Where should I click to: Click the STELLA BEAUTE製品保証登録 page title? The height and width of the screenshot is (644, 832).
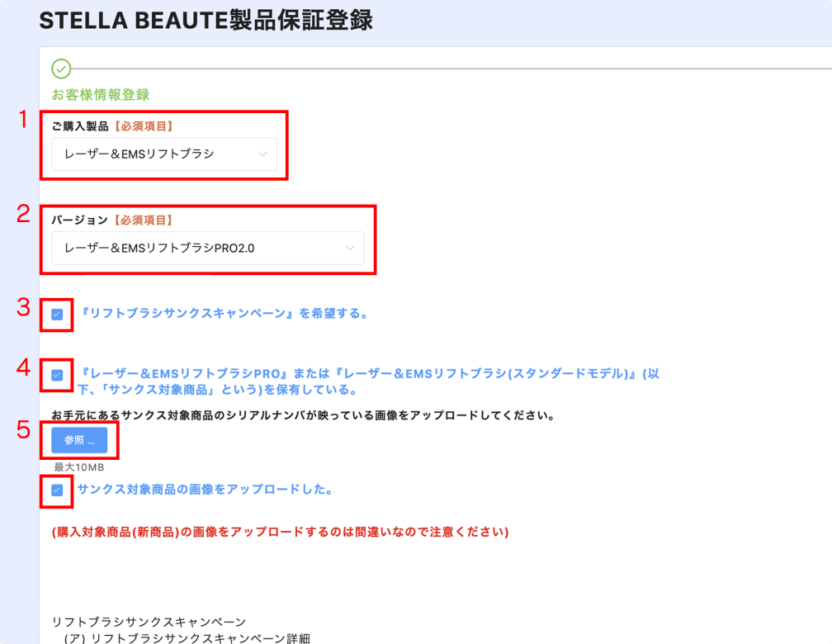(x=206, y=21)
